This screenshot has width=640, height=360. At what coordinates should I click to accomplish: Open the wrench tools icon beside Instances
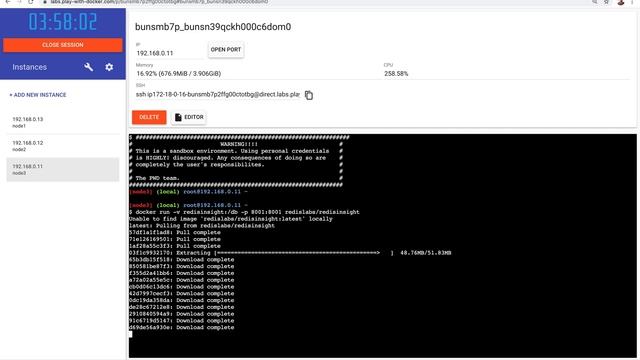89,67
